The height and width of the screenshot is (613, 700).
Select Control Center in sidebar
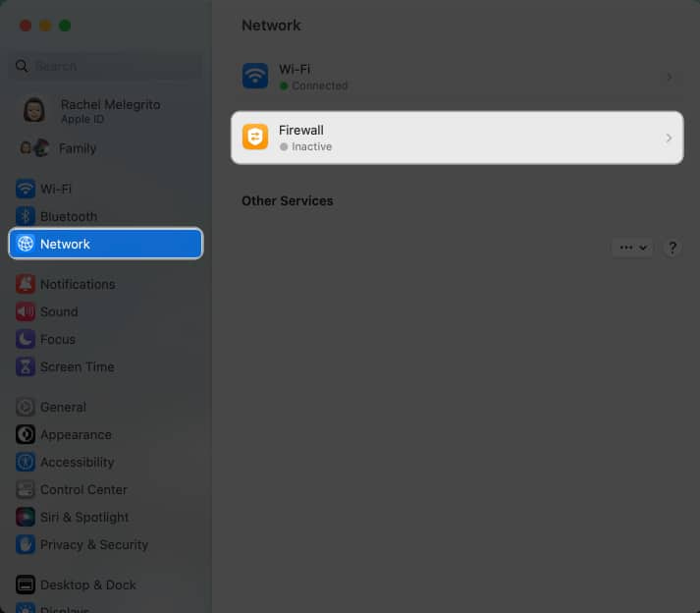[83, 489]
